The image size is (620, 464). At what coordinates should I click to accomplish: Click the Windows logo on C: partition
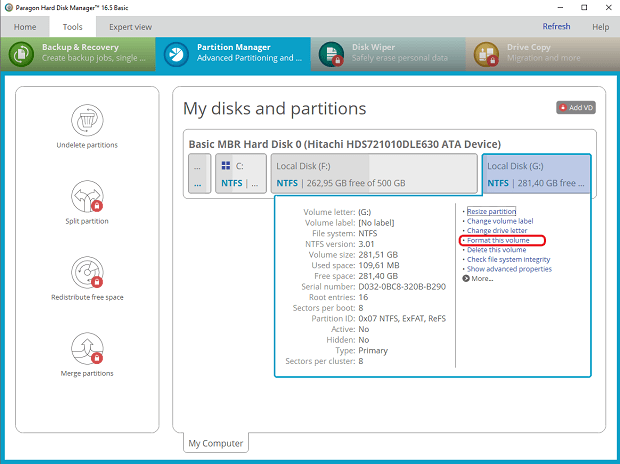click(x=226, y=165)
